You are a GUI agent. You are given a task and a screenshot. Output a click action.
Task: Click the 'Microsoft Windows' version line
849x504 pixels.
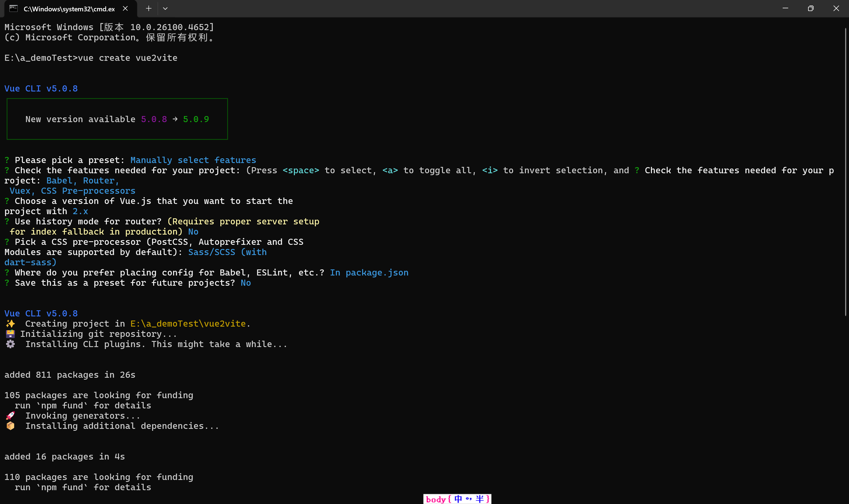click(x=109, y=27)
